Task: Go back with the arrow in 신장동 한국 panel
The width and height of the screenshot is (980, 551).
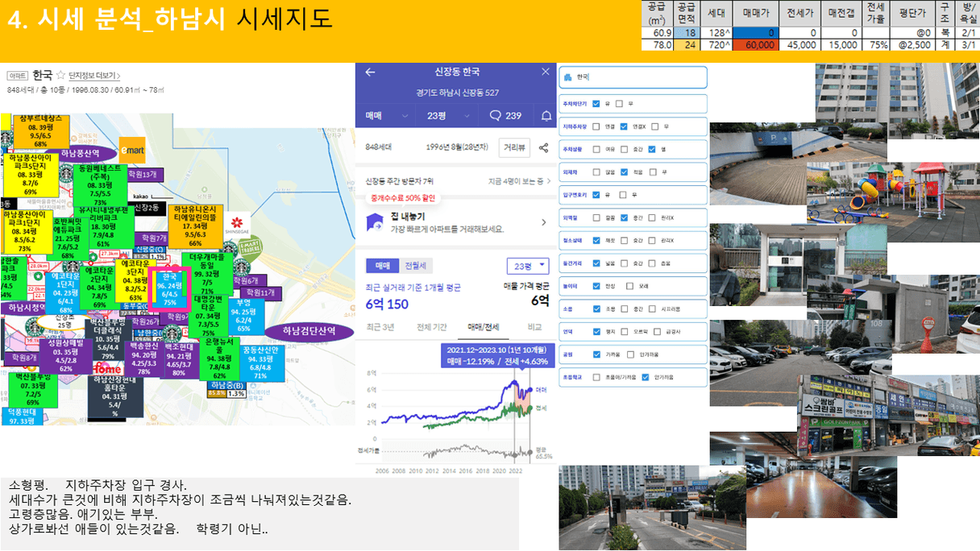Action: pos(370,72)
